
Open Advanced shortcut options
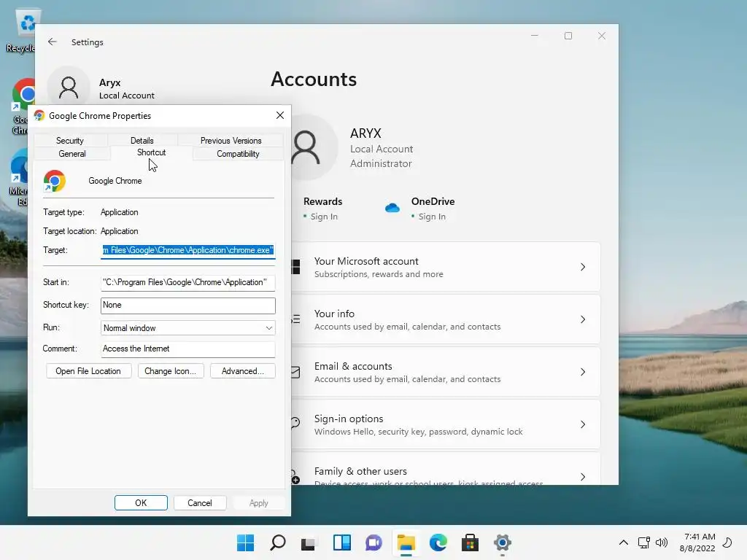(x=242, y=371)
